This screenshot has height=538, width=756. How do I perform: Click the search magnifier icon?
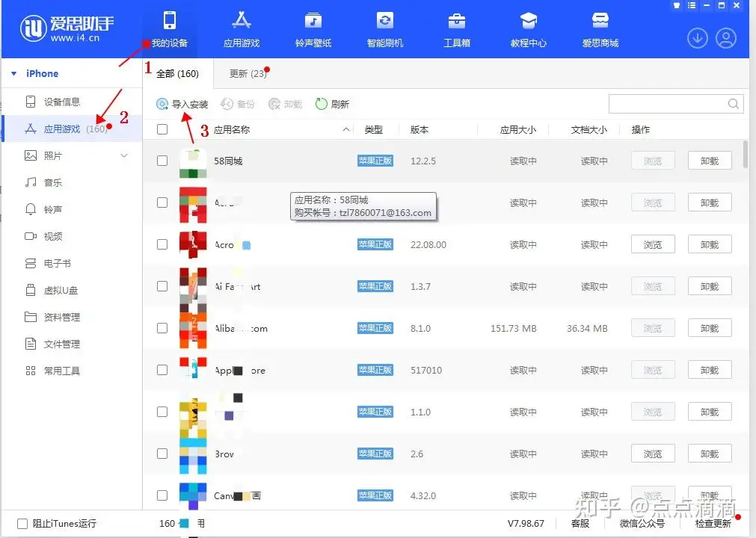(x=734, y=104)
